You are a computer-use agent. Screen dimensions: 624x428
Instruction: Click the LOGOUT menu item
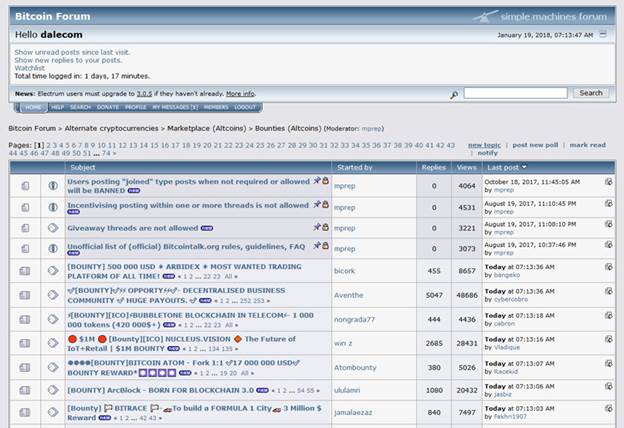tap(245, 107)
